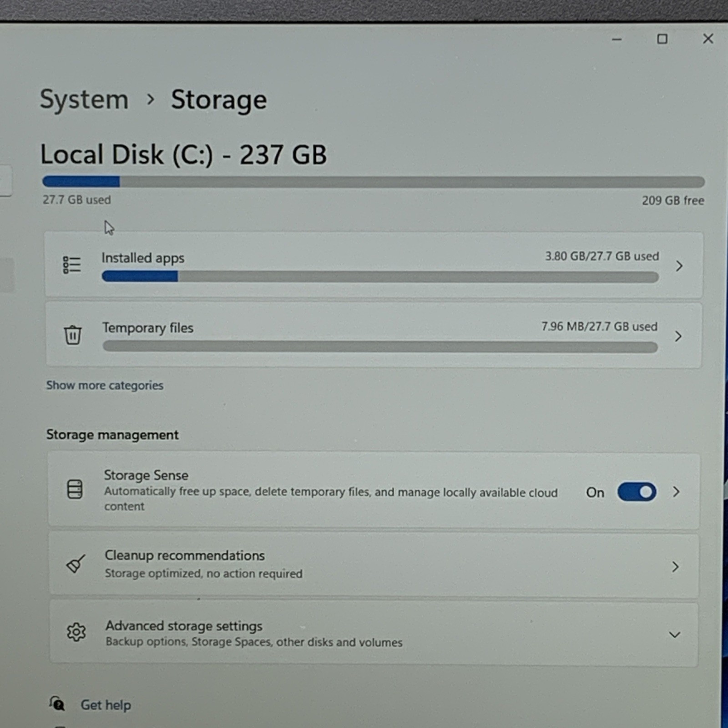This screenshot has width=728, height=728.
Task: Minimize the Settings window
Action: click(x=617, y=40)
